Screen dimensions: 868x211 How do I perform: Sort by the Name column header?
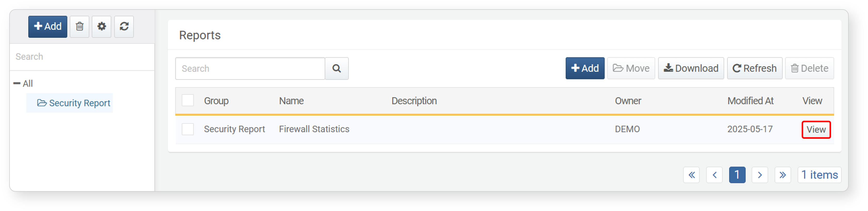pyautogui.click(x=291, y=101)
